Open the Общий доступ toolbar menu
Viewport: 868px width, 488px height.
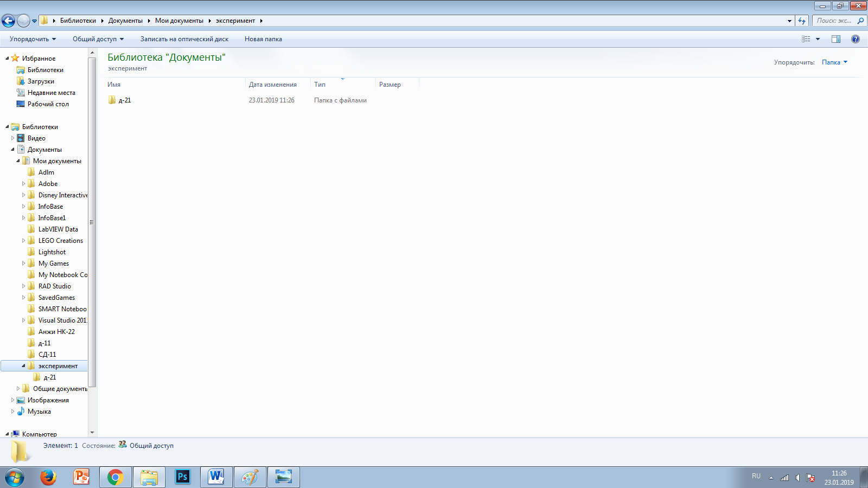pyautogui.click(x=98, y=39)
